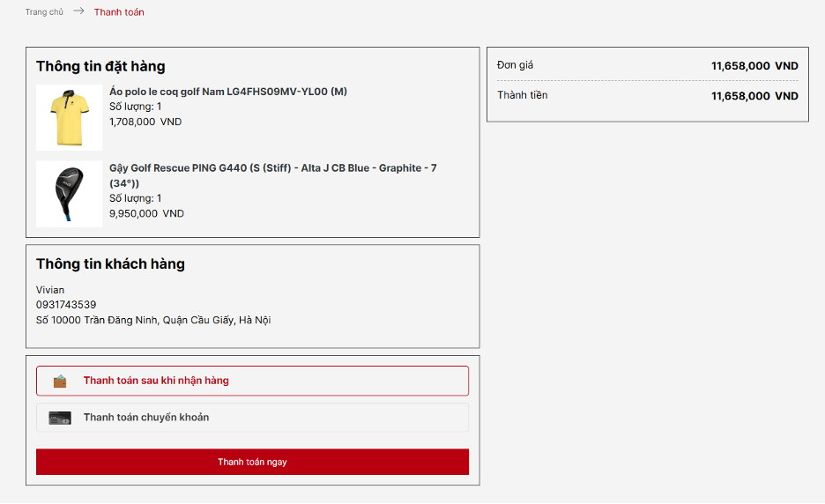Image resolution: width=825 pixels, height=504 pixels.
Task: Click the breadcrumb arrow icon
Action: (x=78, y=11)
